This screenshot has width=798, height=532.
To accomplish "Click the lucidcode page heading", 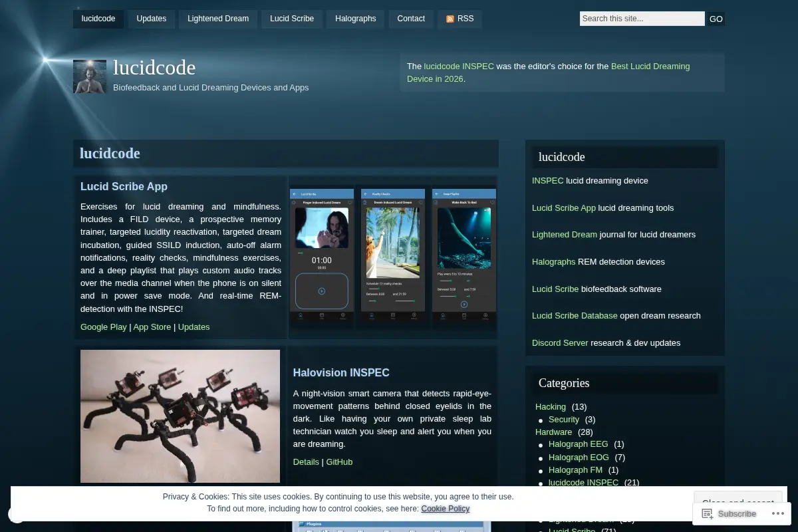I will (110, 154).
